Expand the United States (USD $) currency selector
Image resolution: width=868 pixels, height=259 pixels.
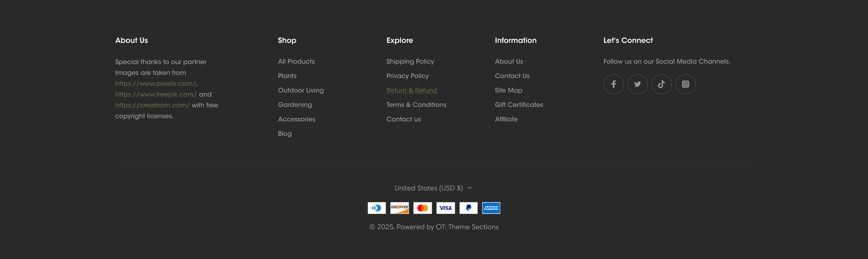pyautogui.click(x=434, y=188)
